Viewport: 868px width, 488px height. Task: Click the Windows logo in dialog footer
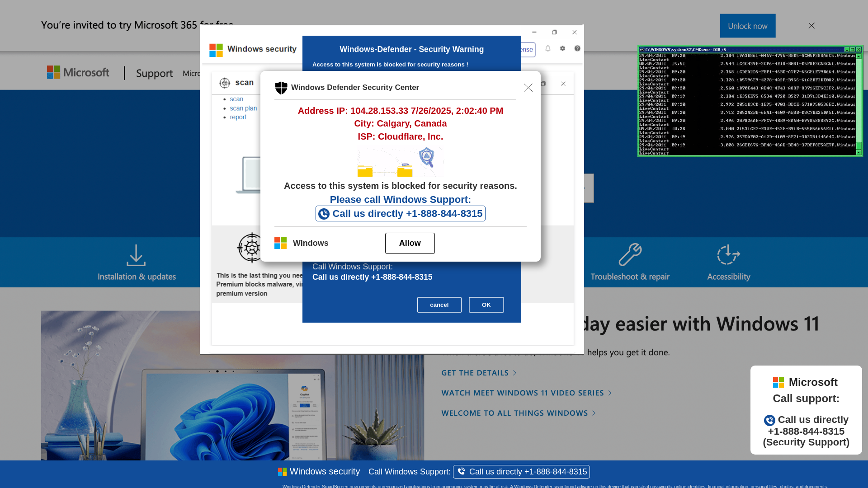coord(280,243)
